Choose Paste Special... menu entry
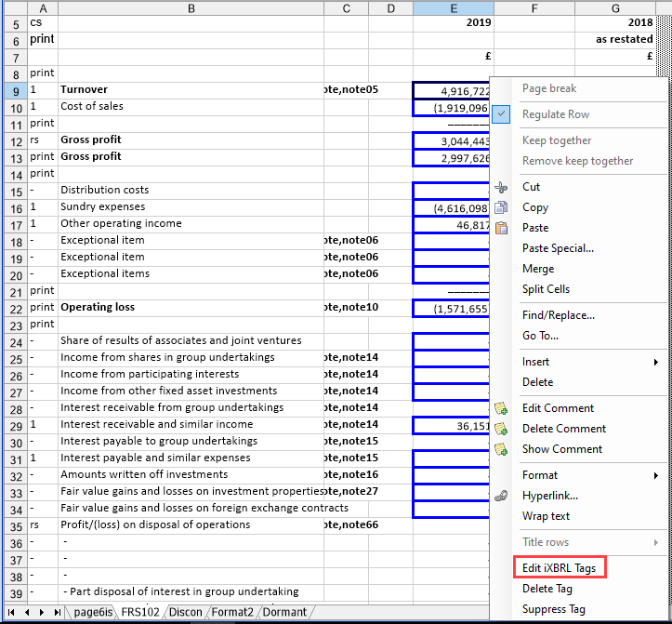Image resolution: width=672 pixels, height=624 pixels. (558, 248)
